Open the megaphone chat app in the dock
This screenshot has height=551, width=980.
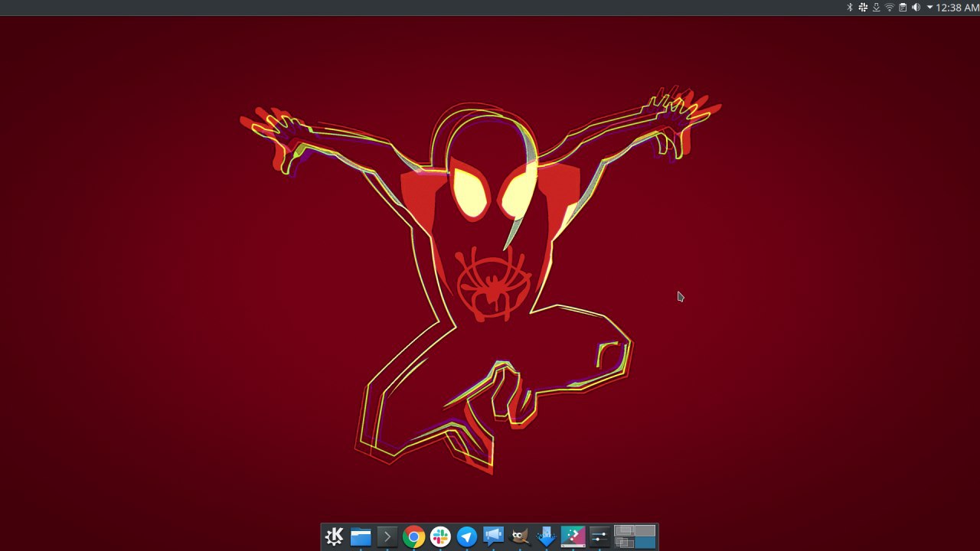click(x=493, y=537)
